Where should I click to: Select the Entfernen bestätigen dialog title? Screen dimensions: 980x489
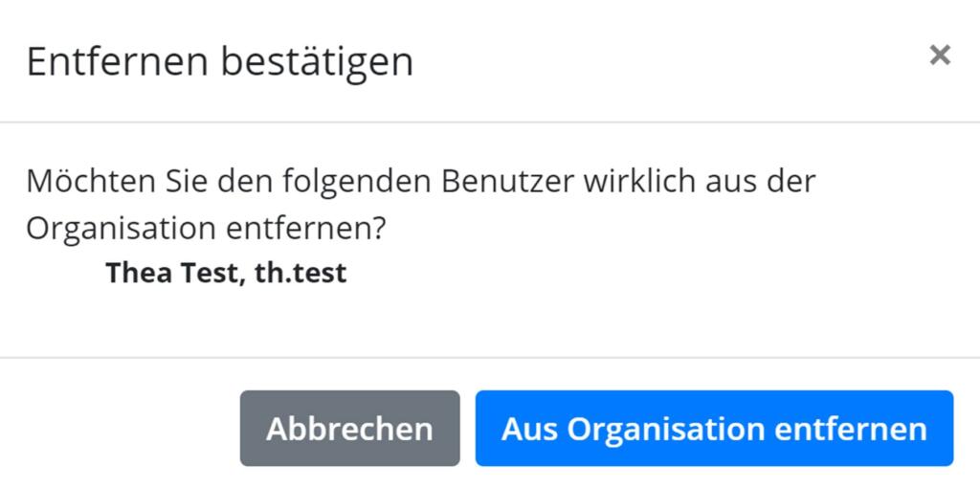[x=220, y=61]
